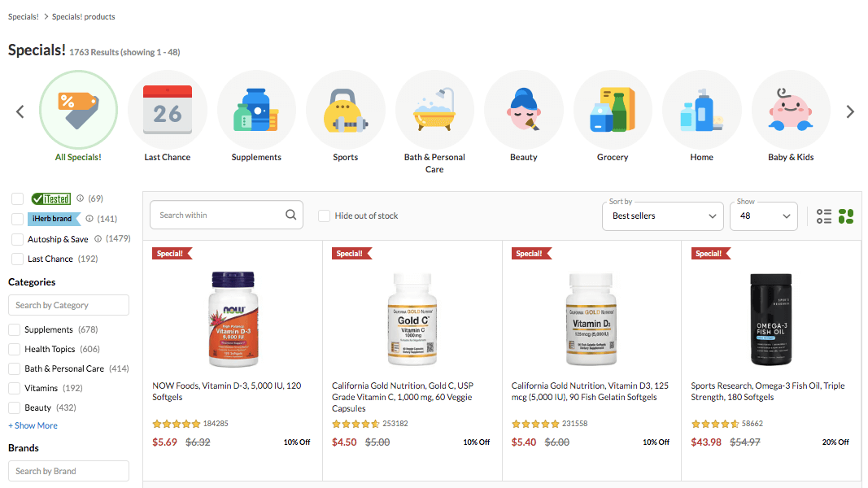The image size is (868, 488).
Task: Expand more categories via Show More
Action: coord(33,425)
